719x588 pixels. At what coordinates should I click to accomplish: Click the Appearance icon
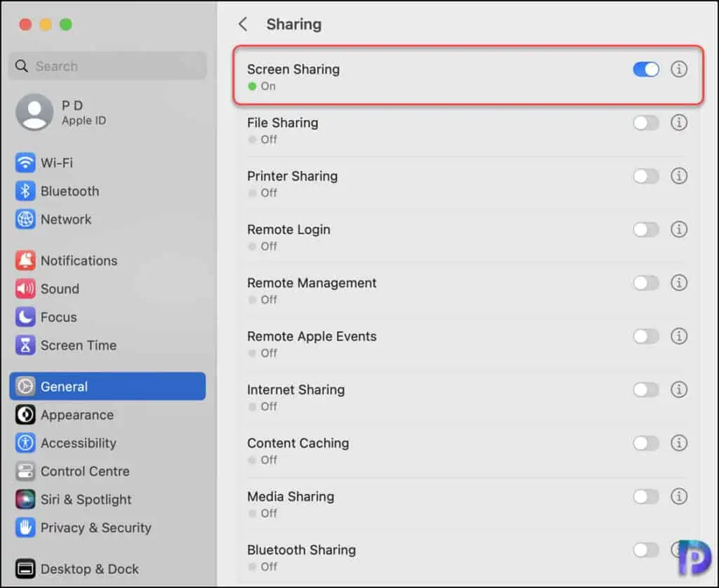click(25, 415)
